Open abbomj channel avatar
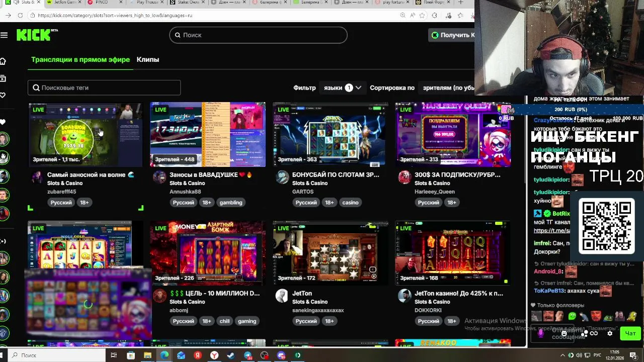 click(x=159, y=296)
